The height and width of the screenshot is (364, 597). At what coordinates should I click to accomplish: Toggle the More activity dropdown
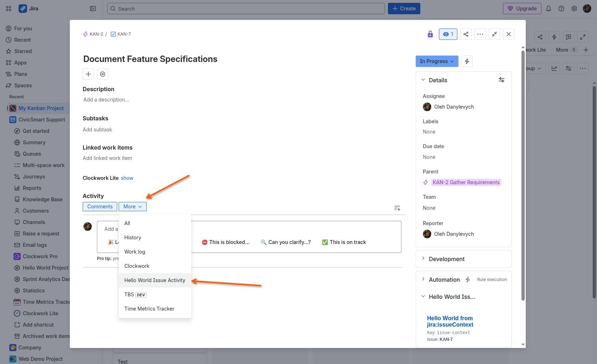(x=133, y=207)
